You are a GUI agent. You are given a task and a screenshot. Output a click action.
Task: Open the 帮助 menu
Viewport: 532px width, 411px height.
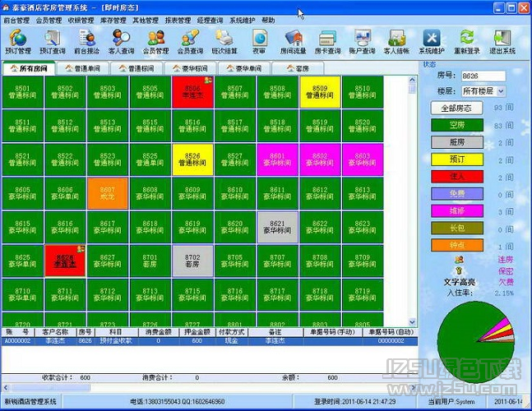click(268, 21)
